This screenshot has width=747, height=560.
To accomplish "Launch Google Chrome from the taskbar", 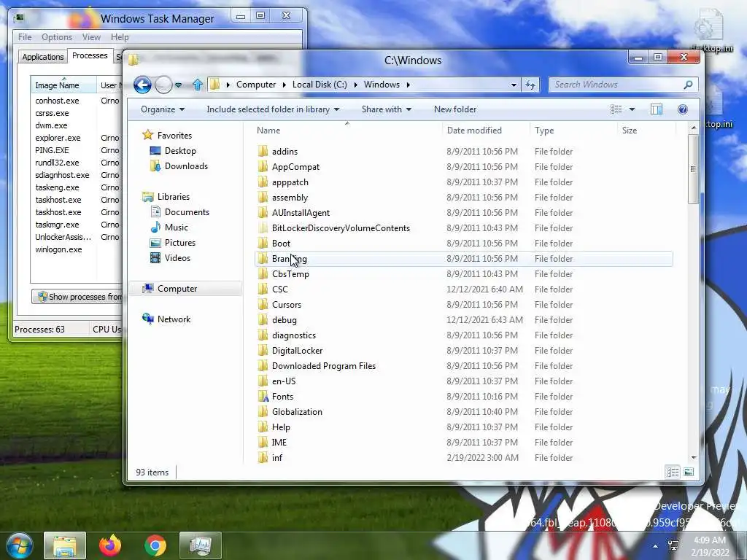I will coord(155,545).
